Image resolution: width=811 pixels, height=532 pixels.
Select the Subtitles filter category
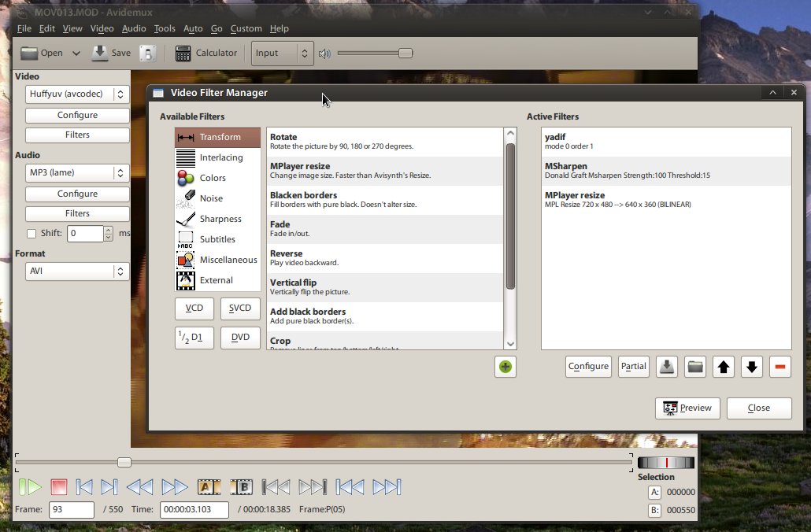tap(218, 239)
